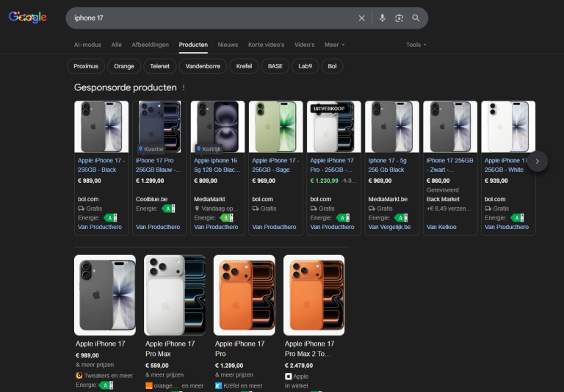Open Google Lens image search
This screenshot has width=564, height=392.
click(399, 18)
